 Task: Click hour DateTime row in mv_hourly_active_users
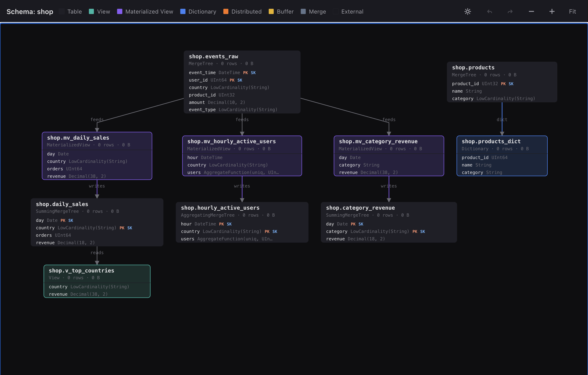coord(242,157)
